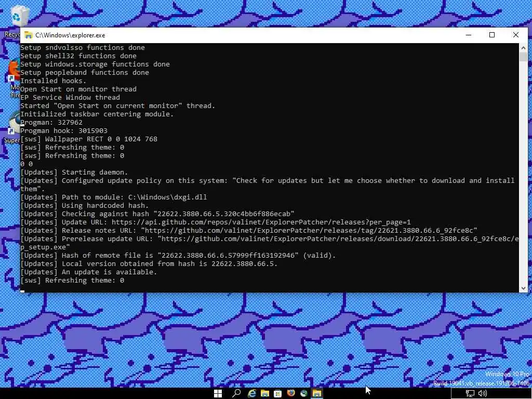Viewport: 532px width, 399px height.
Task: Open taskbar search magnifier icon
Action: tap(236, 393)
